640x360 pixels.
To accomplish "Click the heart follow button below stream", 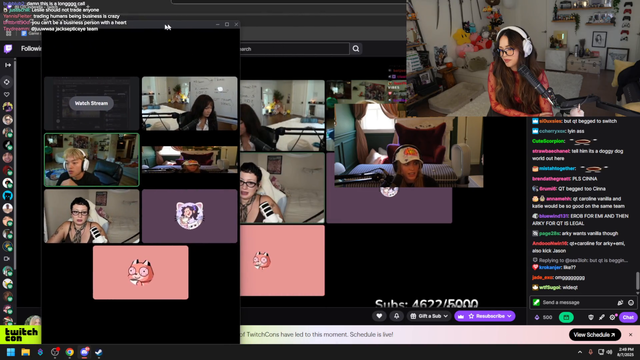I will (379, 316).
